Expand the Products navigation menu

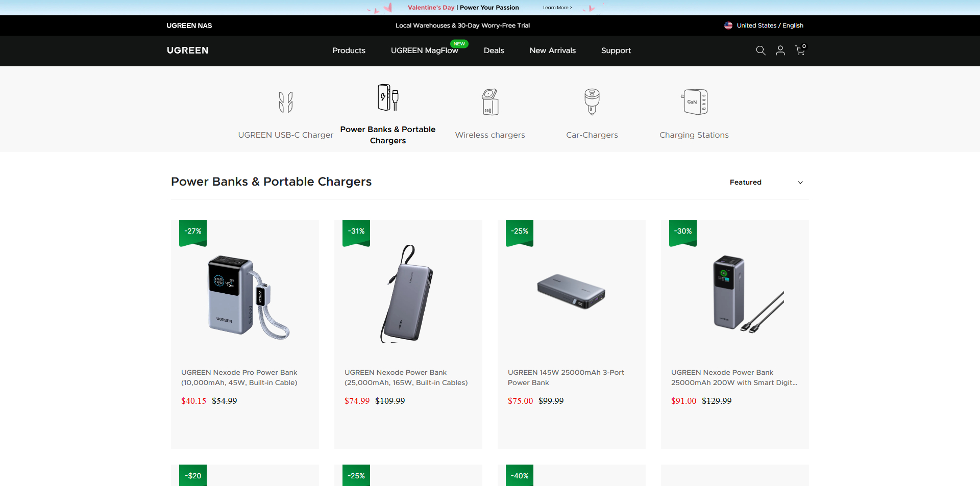(349, 50)
